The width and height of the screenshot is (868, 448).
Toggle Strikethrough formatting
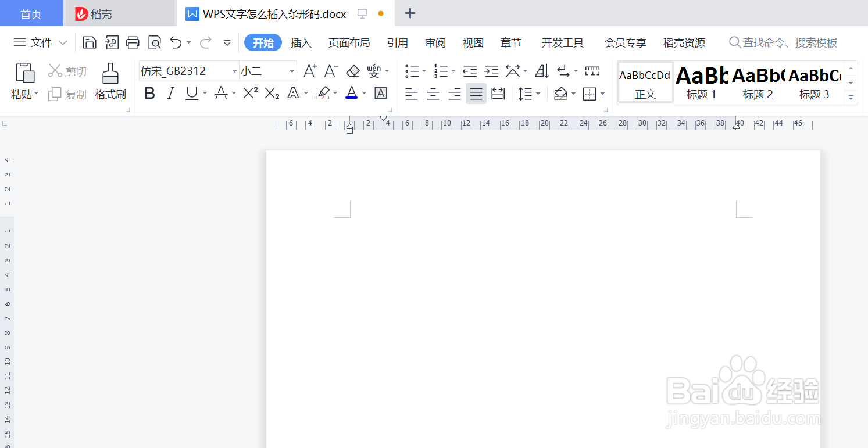[x=221, y=93]
